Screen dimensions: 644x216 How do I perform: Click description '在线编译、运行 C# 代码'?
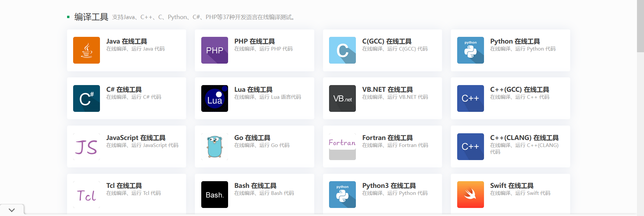pos(134,97)
